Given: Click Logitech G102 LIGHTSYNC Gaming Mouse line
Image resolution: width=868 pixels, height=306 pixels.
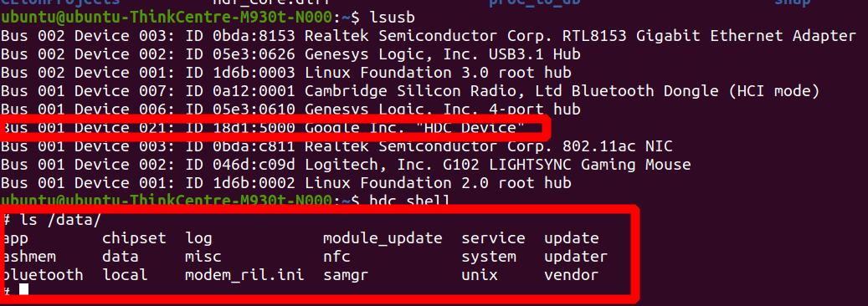Looking at the screenshot, I should click(346, 165).
